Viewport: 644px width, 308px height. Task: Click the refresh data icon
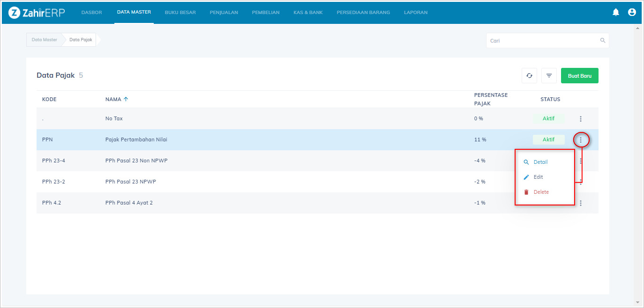click(x=529, y=76)
